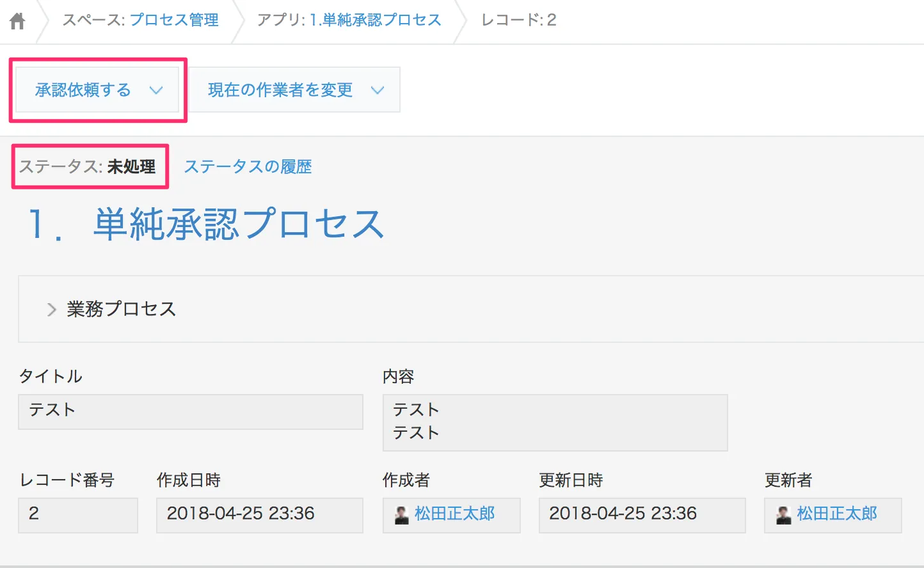Click the 作成者 label
Screen dimensions: 924x568
(x=406, y=480)
